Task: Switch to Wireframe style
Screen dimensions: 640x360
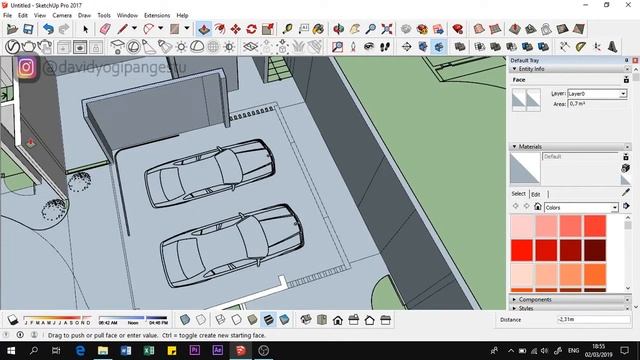Action: 220,320
